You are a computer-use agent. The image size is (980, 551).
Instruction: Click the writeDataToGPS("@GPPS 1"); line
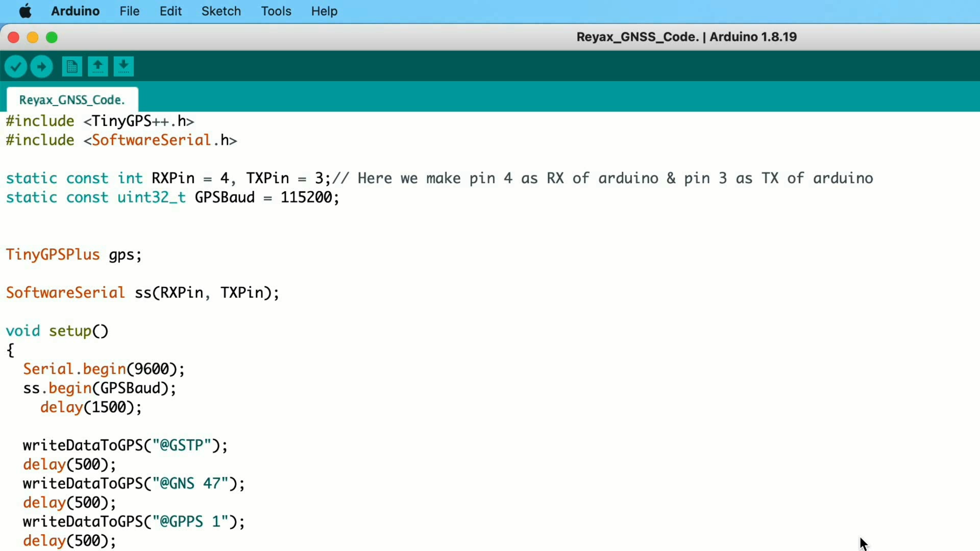[134, 522]
